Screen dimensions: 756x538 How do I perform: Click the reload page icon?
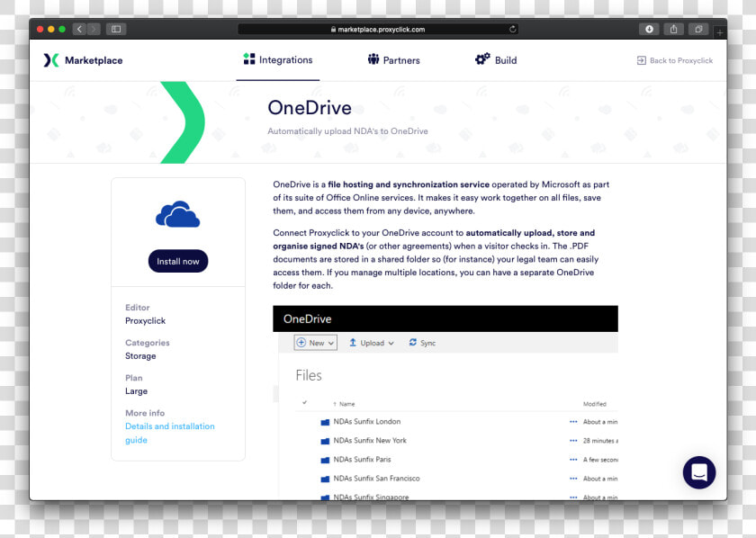(x=512, y=30)
